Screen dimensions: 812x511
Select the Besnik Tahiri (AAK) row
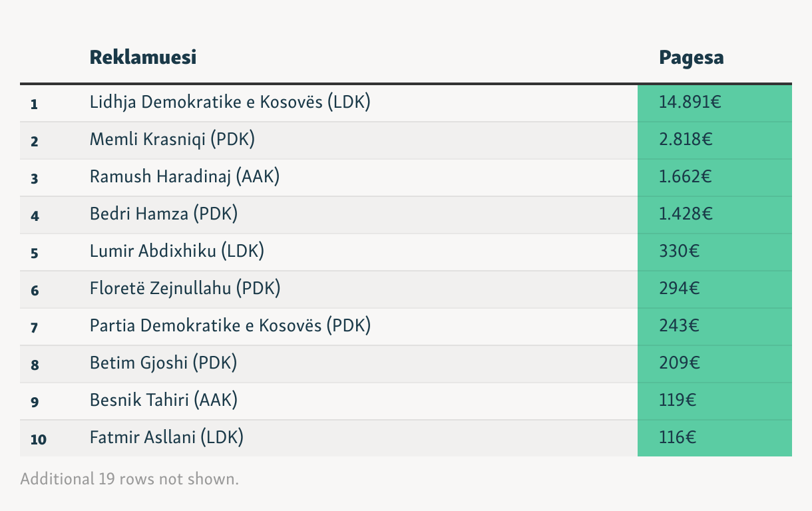pos(406,401)
